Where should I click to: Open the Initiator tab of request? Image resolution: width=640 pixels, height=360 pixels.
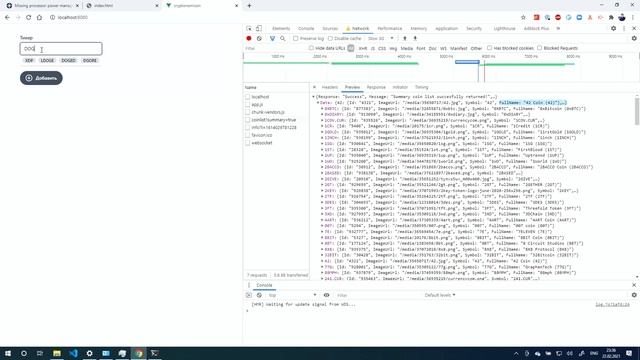point(400,87)
